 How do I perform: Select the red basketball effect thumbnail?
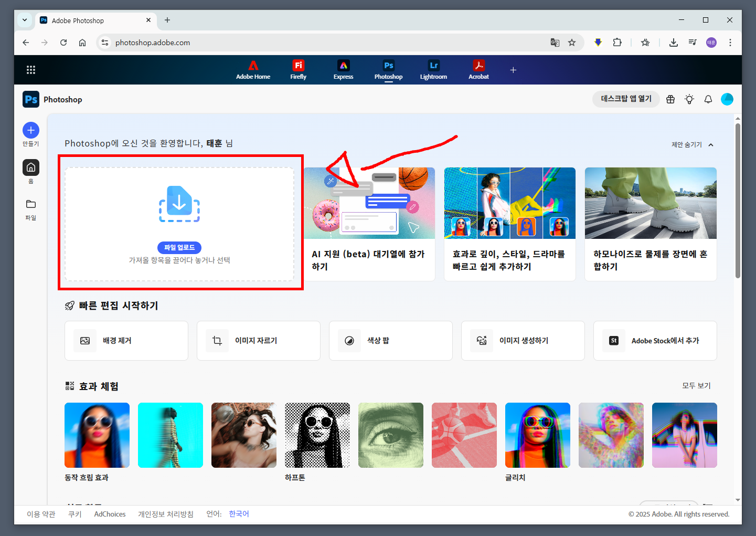coord(464,435)
